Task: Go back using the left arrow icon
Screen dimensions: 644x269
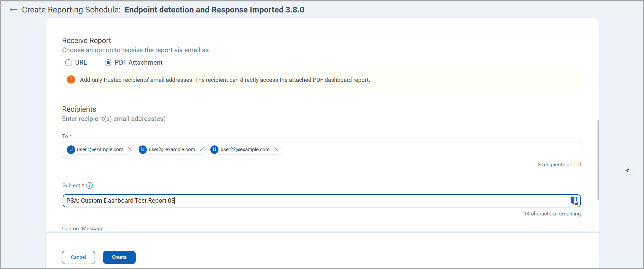Action: pos(13,10)
